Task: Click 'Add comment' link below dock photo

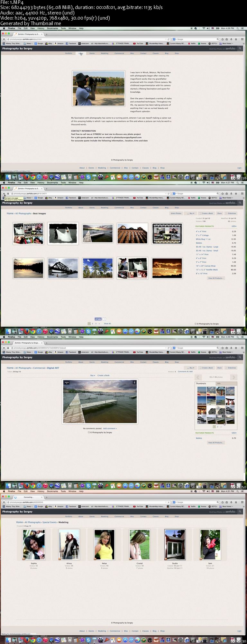Action: point(110,428)
